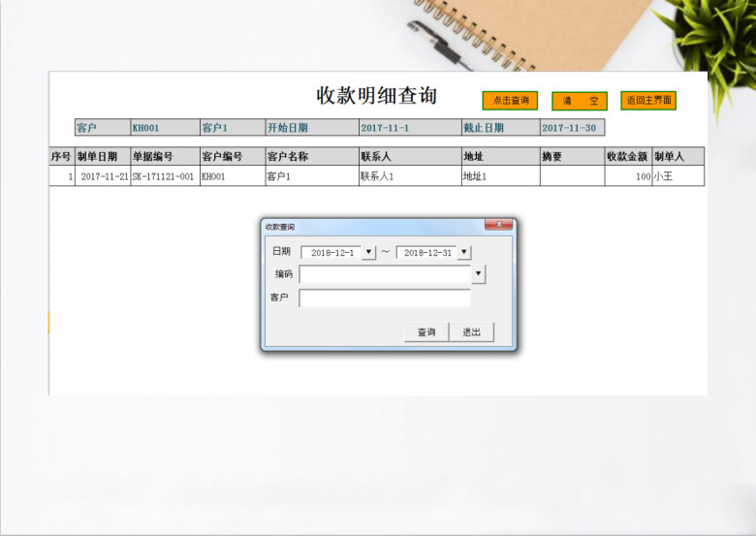Screen dimensions: 756x536
Task: Click the 摘要 column header
Action: [x=572, y=156]
